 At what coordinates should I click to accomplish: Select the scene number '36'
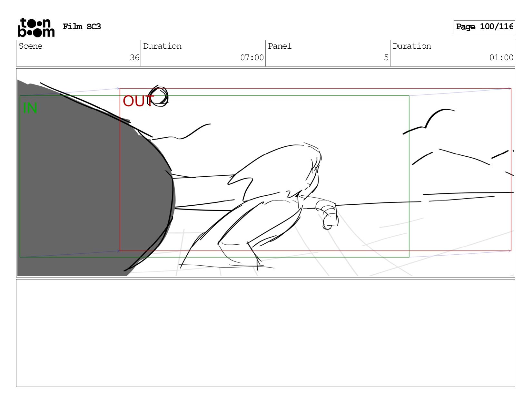134,58
